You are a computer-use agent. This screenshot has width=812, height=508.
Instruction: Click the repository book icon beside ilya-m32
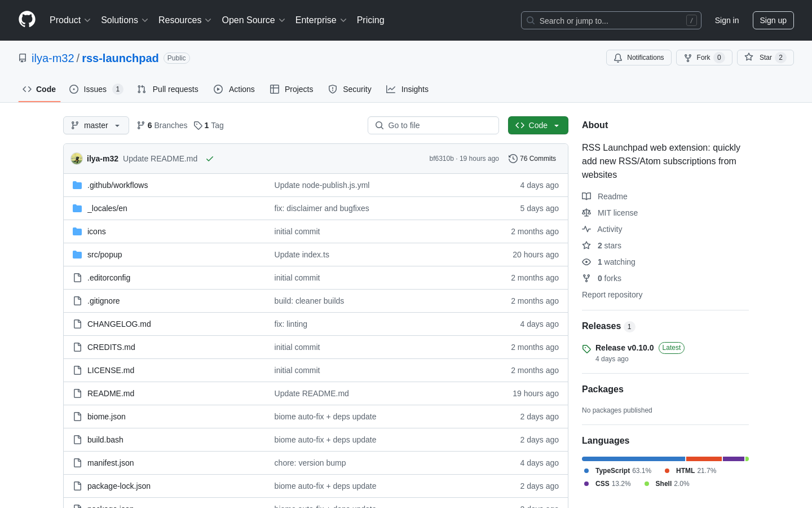pyautogui.click(x=23, y=58)
